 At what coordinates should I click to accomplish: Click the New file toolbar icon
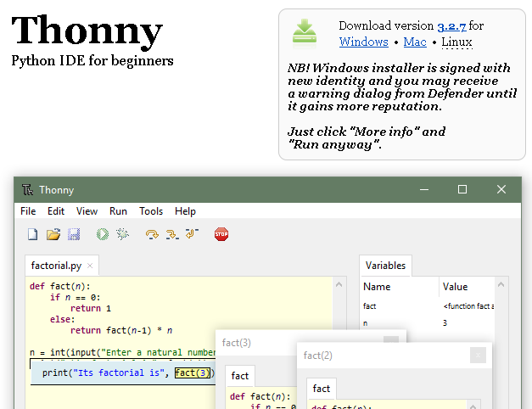32,234
